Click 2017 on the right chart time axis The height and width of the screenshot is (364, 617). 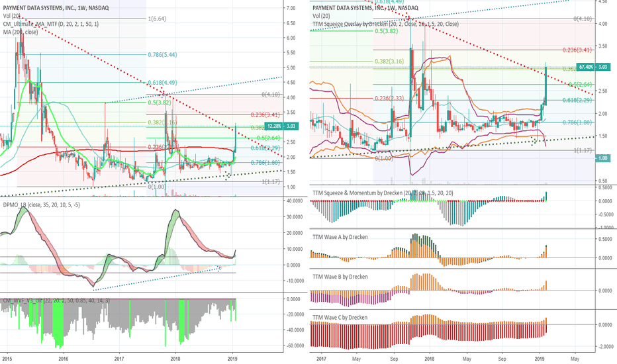coord(321,359)
